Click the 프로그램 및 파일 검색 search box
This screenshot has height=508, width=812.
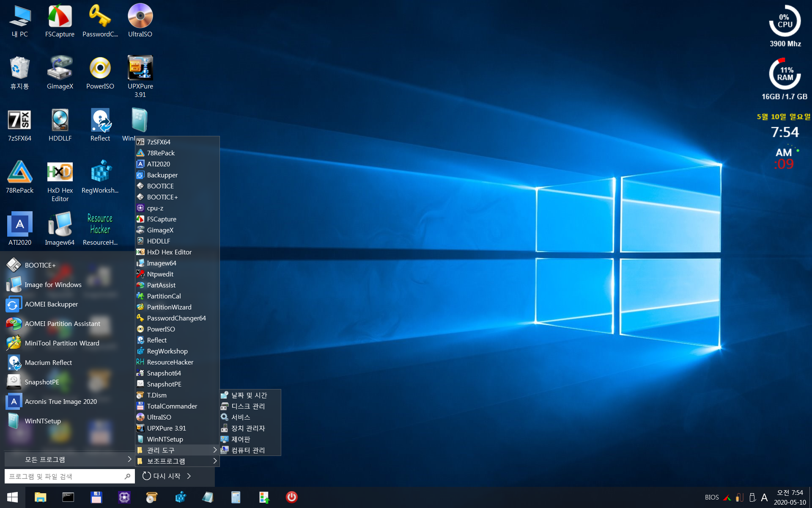tap(69, 476)
